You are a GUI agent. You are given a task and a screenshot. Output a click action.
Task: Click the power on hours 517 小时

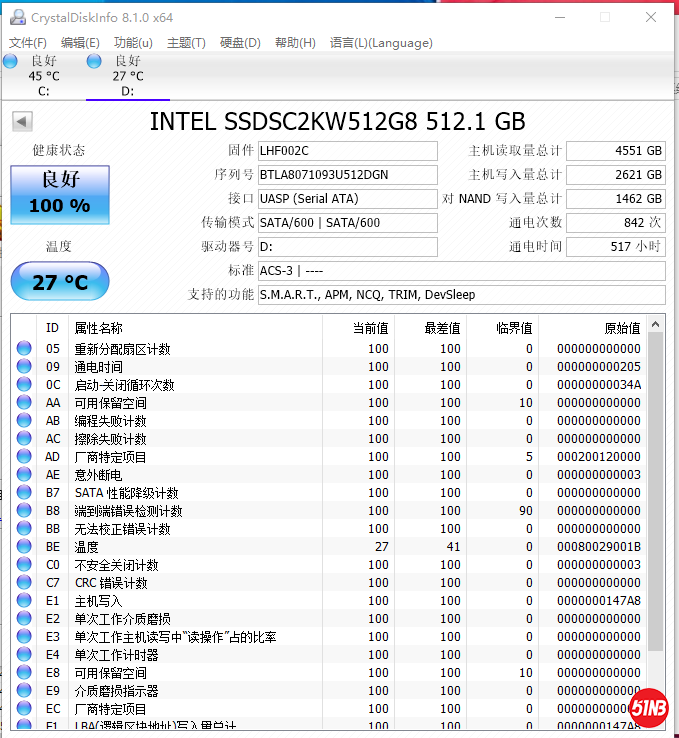[x=615, y=247]
